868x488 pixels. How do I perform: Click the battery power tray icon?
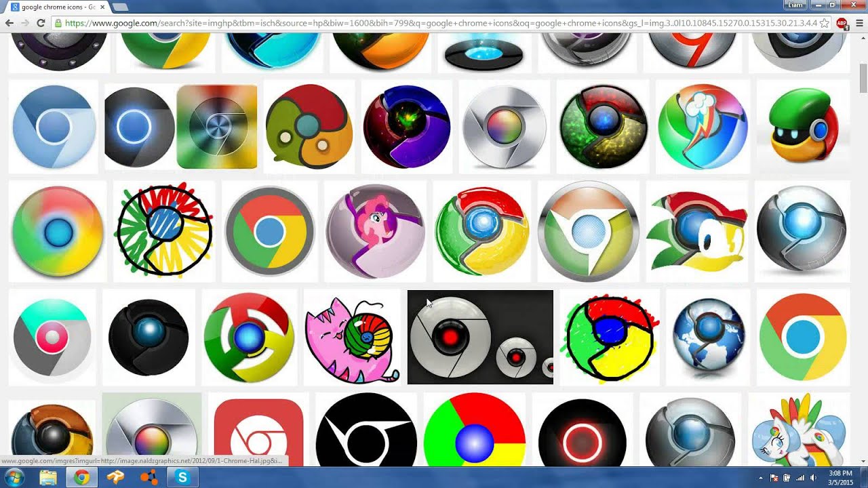coord(787,479)
